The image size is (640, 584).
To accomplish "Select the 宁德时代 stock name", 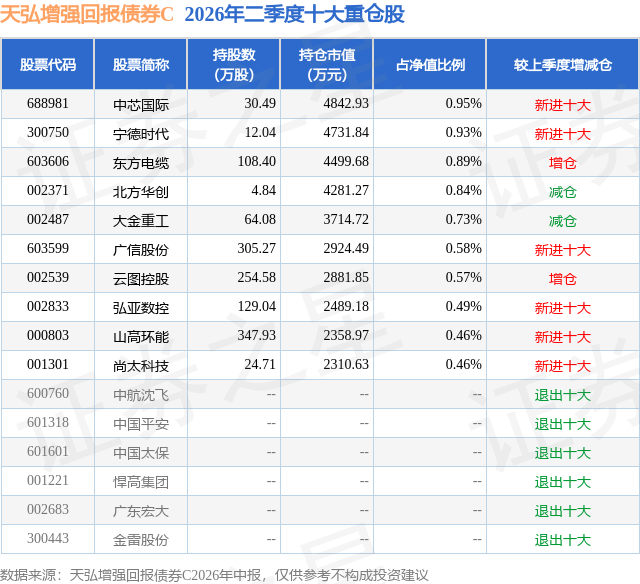I will [x=141, y=133].
